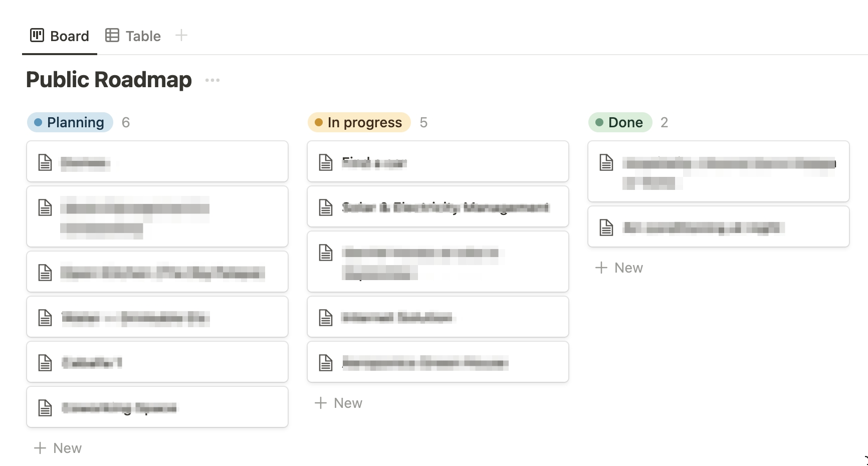Open Public Roadmap ellipsis options menu
This screenshot has width=868, height=466.
tap(212, 80)
